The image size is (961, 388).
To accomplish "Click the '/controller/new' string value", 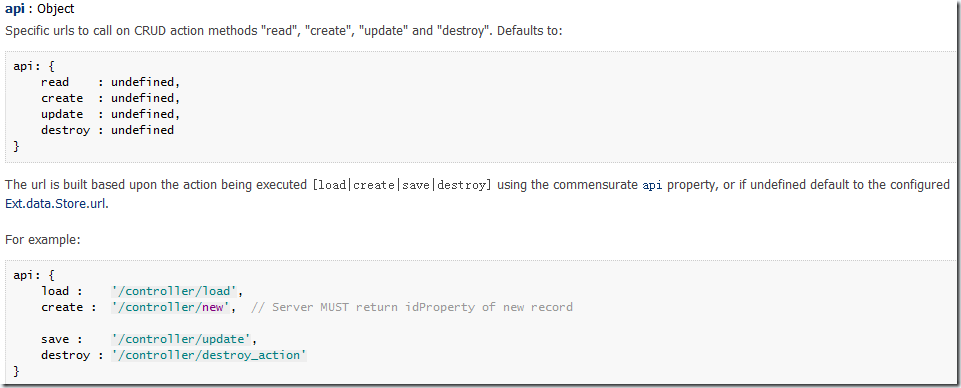I will pos(173,307).
